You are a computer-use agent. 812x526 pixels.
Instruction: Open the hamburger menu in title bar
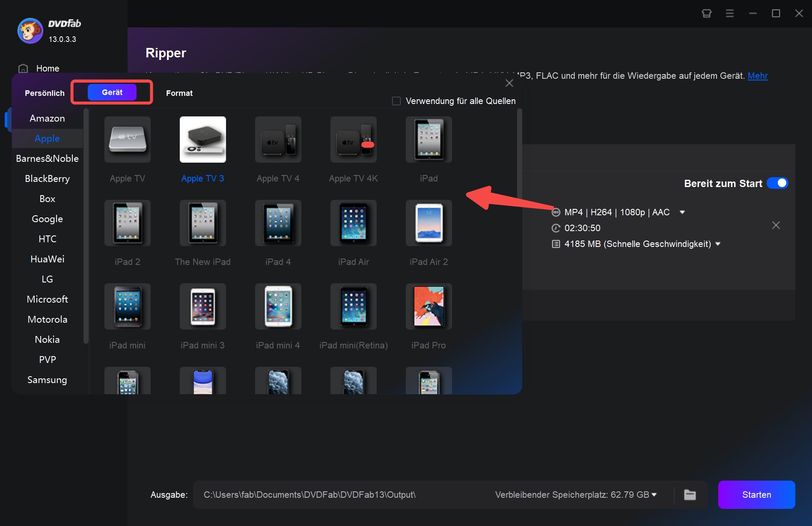pos(730,13)
